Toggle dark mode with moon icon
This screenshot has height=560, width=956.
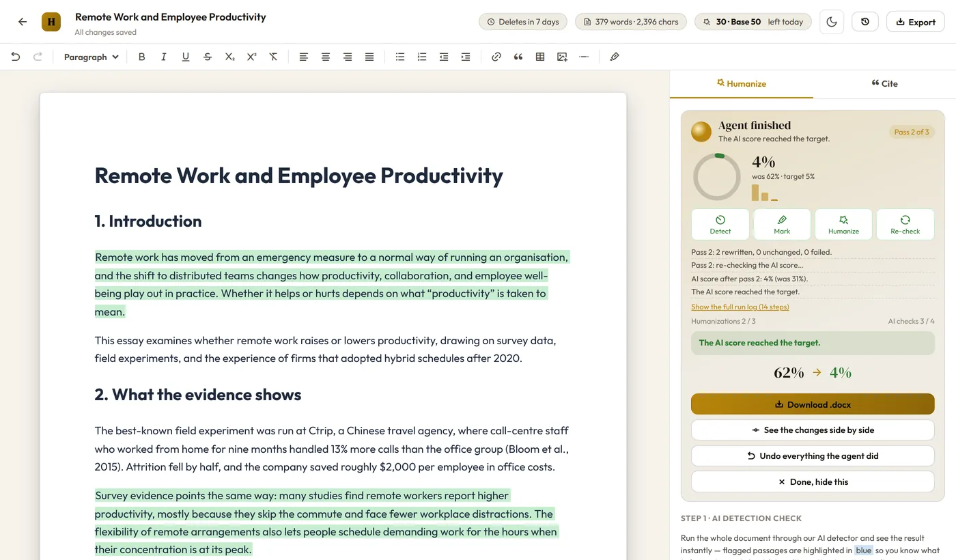click(832, 22)
